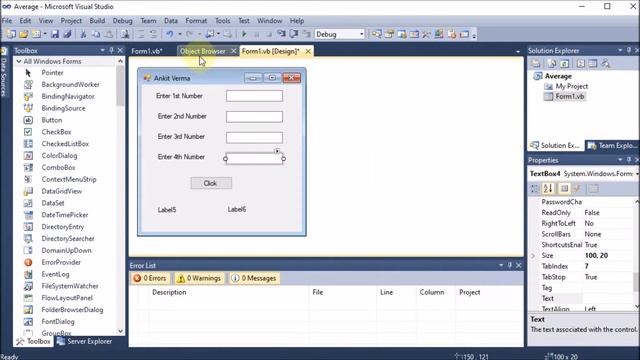The width and height of the screenshot is (640, 360).
Task: Click the Undo arrow icon
Action: click(169, 34)
